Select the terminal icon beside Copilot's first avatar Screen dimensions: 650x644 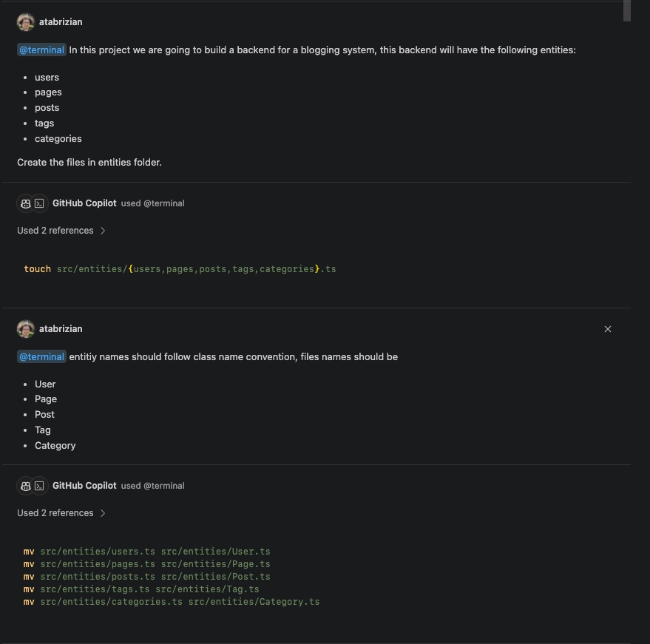point(39,203)
